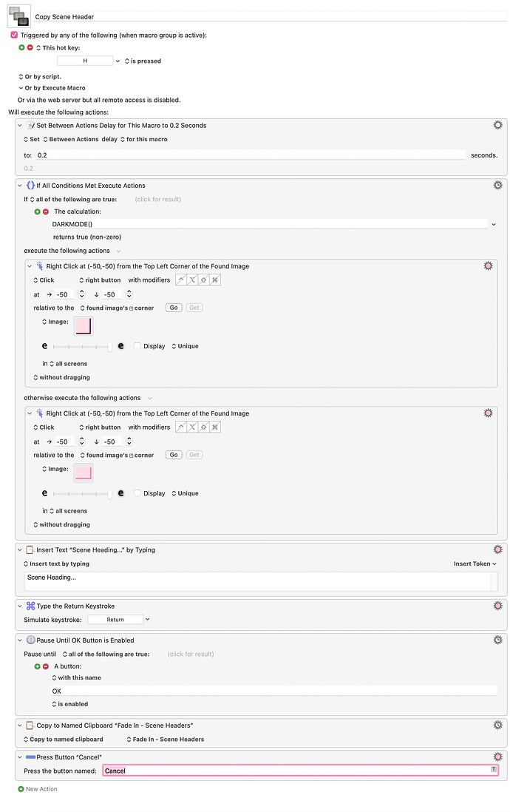
Task: Click Go button in second Right Click action
Action: (174, 455)
